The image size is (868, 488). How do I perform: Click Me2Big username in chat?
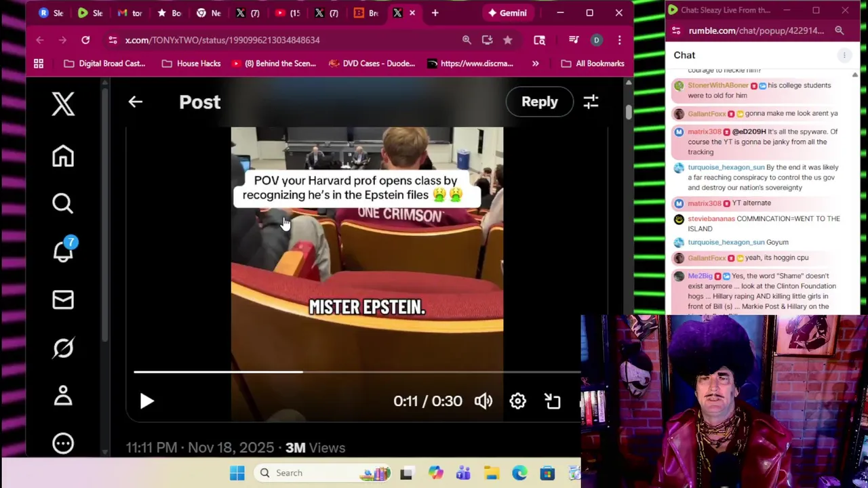[x=700, y=276]
